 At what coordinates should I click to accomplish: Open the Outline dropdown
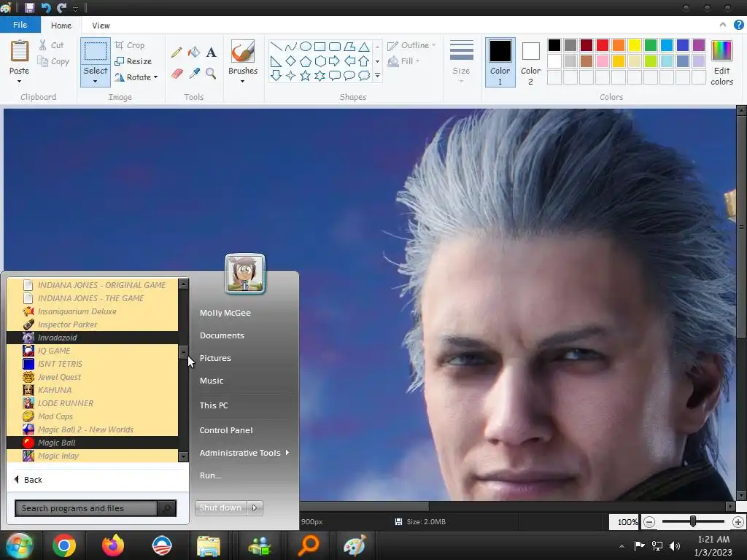[411, 45]
